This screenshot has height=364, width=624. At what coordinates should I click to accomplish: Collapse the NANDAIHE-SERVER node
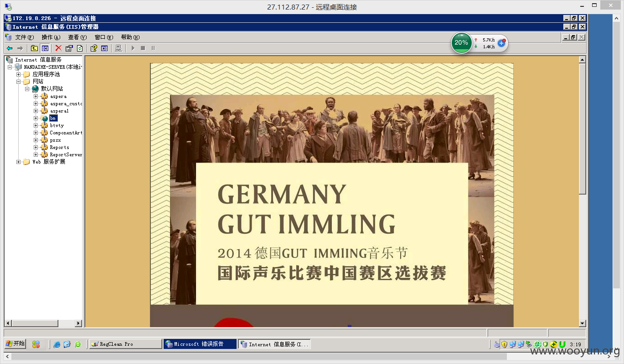pyautogui.click(x=10, y=67)
